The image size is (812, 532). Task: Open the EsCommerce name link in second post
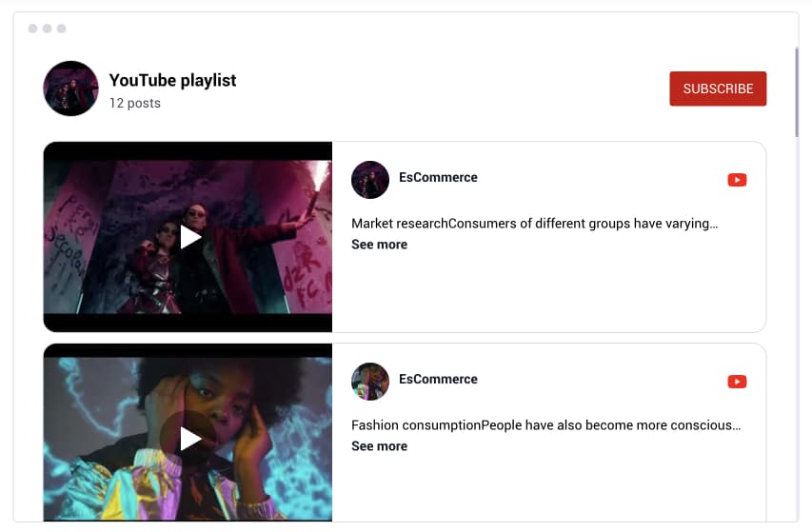click(438, 379)
